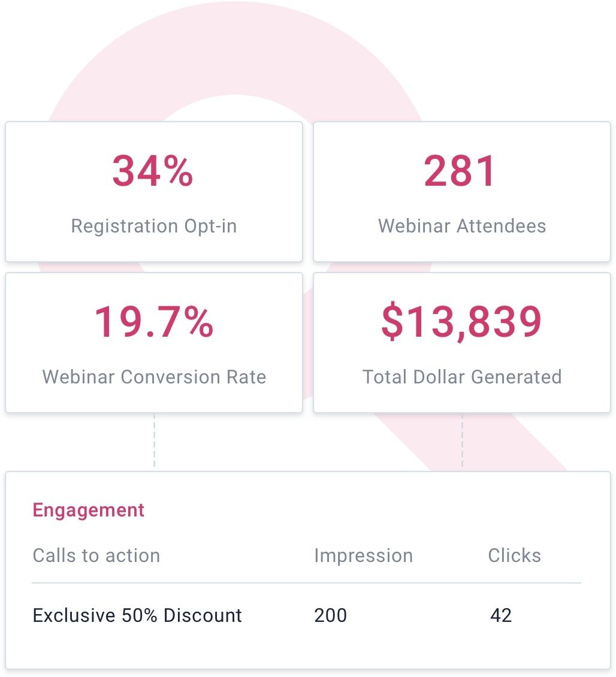The image size is (616, 677).
Task: Click the 19.7% conversion rate figure
Action: [154, 322]
